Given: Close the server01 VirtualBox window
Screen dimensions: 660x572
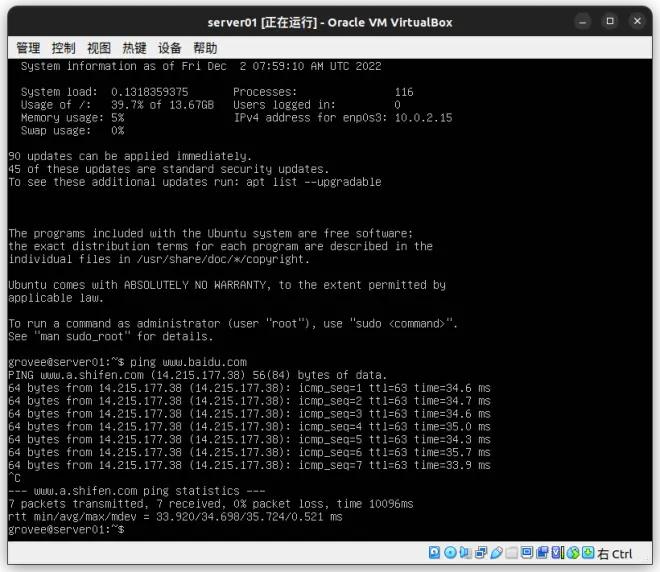Looking at the screenshot, I should point(637,21).
